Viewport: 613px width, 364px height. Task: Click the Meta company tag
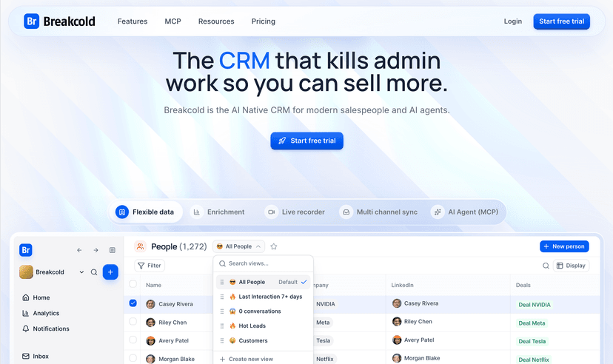pyautogui.click(x=323, y=323)
